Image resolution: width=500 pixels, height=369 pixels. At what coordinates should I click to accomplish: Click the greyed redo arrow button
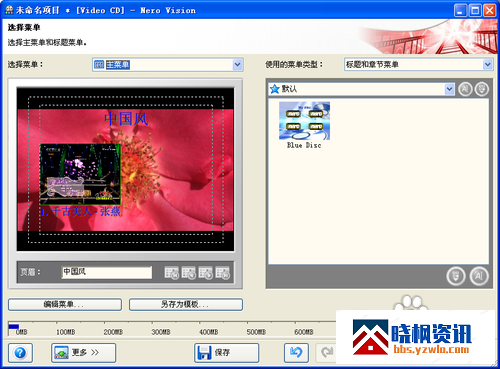pos(326,353)
